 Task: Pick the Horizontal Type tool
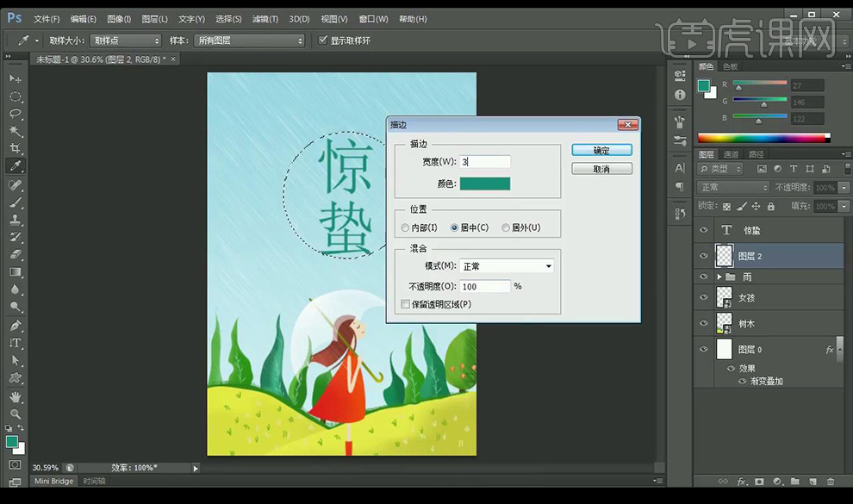pyautogui.click(x=16, y=343)
